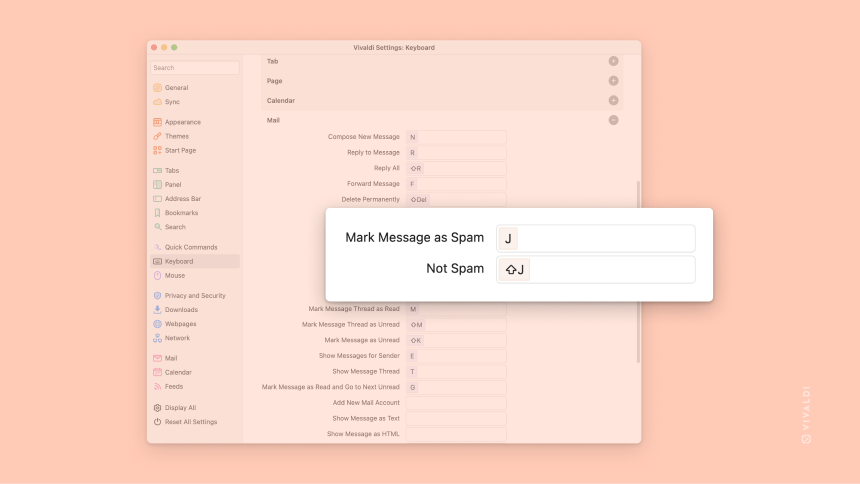Expand the Tab shortcuts section

[x=613, y=61]
